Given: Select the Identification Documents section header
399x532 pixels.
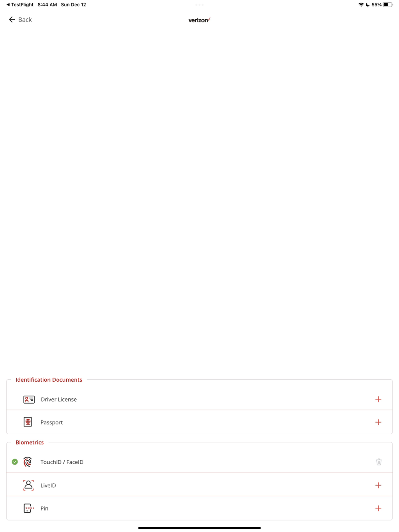Looking at the screenshot, I should (x=49, y=380).
